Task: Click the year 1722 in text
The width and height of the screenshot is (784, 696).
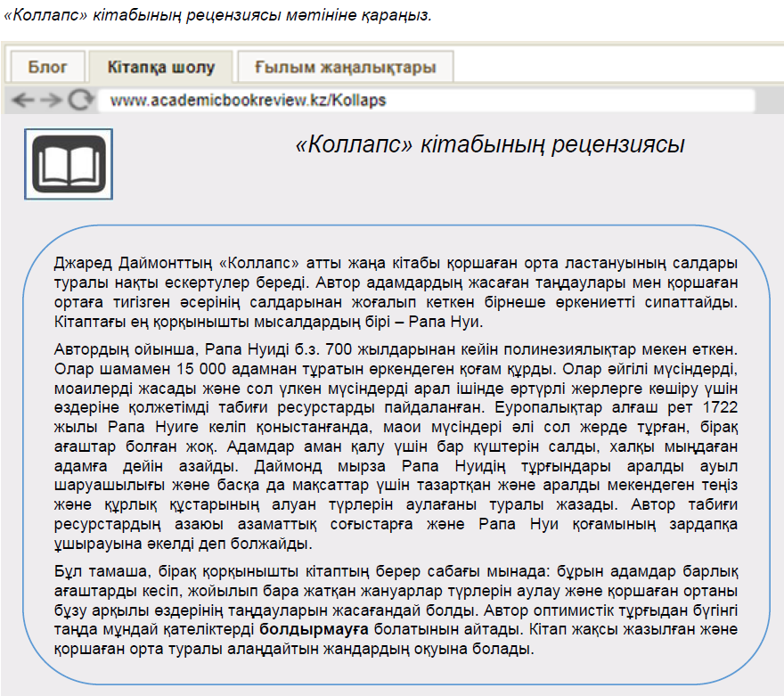Action: (720, 407)
